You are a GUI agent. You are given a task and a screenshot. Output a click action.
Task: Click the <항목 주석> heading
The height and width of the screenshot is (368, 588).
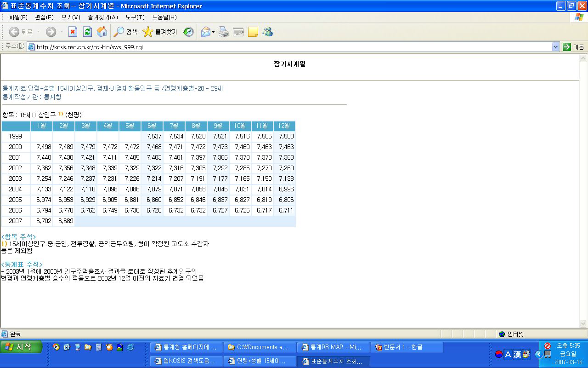18,236
